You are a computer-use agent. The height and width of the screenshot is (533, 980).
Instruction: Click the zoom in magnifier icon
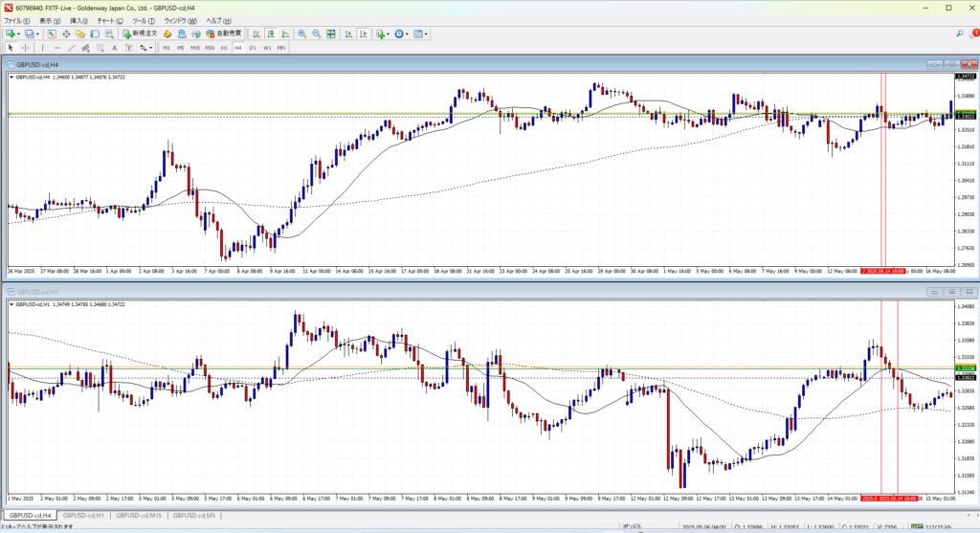click(301, 33)
